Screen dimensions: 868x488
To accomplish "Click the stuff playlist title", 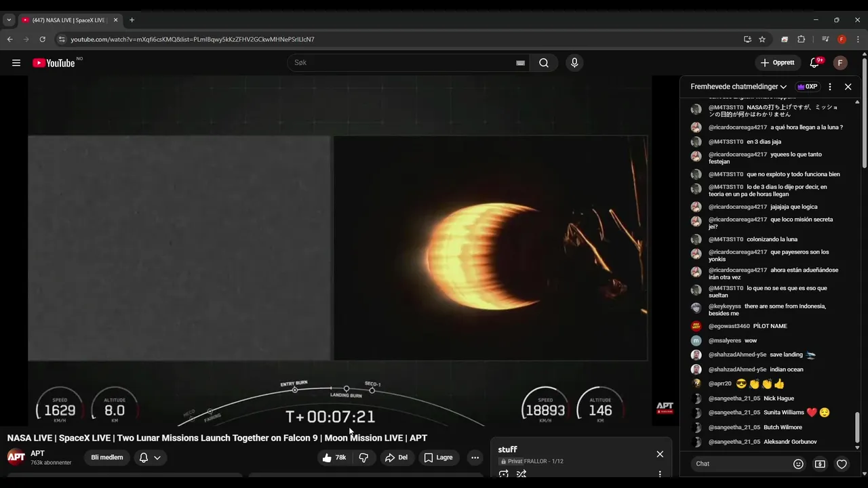I will (507, 449).
